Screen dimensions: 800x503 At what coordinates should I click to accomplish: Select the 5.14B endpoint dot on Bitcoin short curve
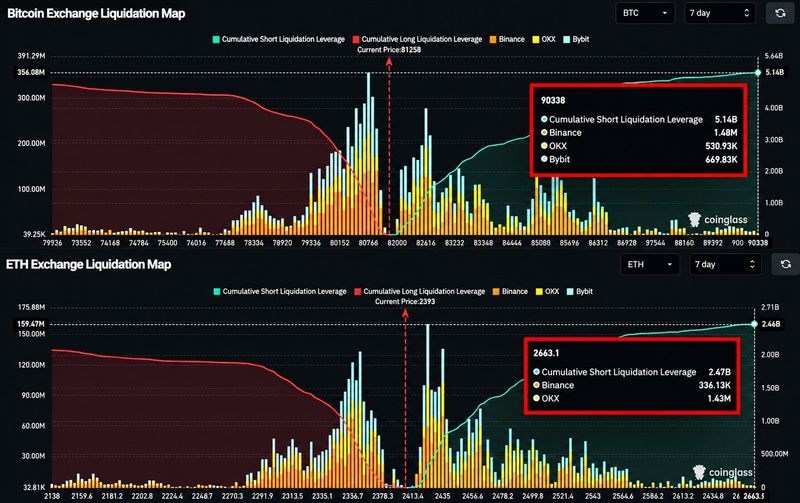(758, 72)
